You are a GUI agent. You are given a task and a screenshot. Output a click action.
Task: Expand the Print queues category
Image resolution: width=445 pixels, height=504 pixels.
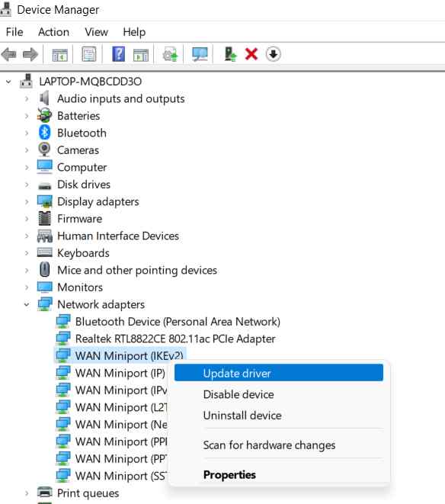coord(27,493)
